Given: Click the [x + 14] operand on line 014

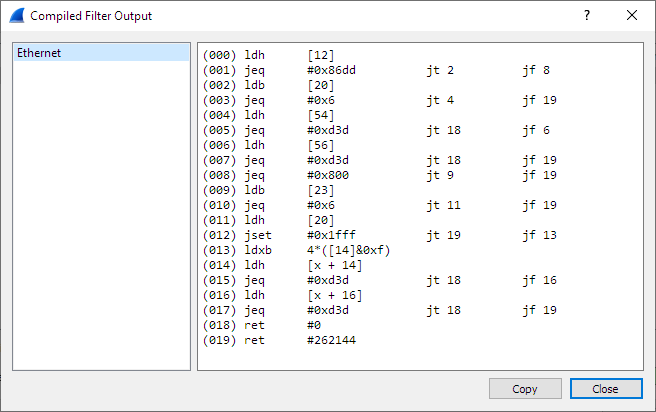Looking at the screenshot, I should click(x=335, y=265).
